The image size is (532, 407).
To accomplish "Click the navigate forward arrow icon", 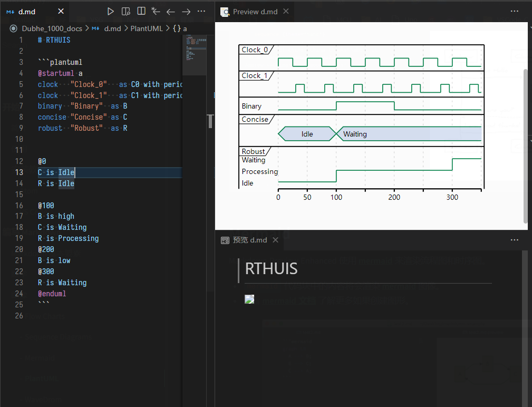I will point(186,11).
